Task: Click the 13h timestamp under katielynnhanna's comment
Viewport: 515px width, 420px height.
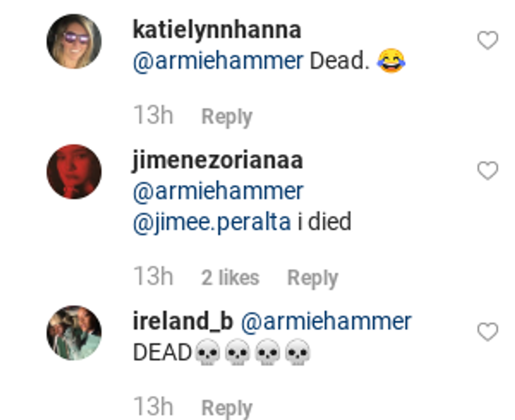Action: click(x=153, y=115)
